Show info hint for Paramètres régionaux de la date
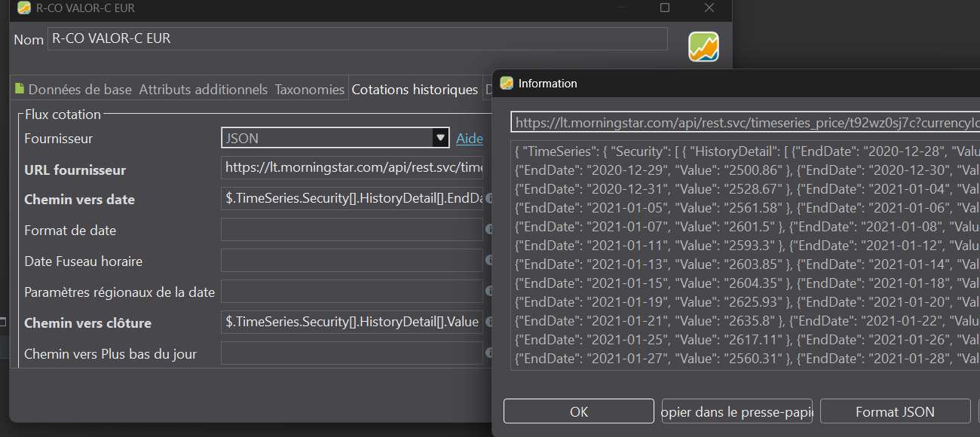 click(488, 292)
